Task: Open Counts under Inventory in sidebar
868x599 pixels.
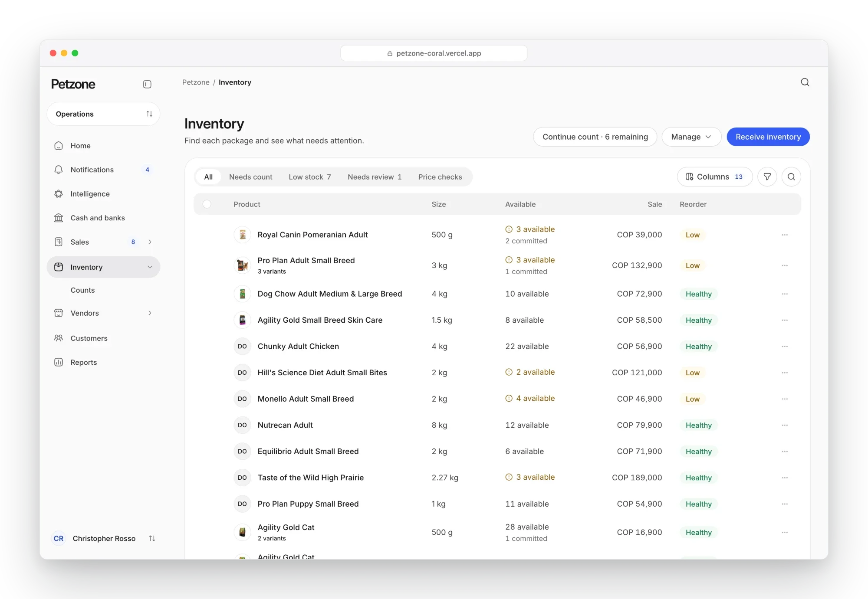Action: (82, 290)
